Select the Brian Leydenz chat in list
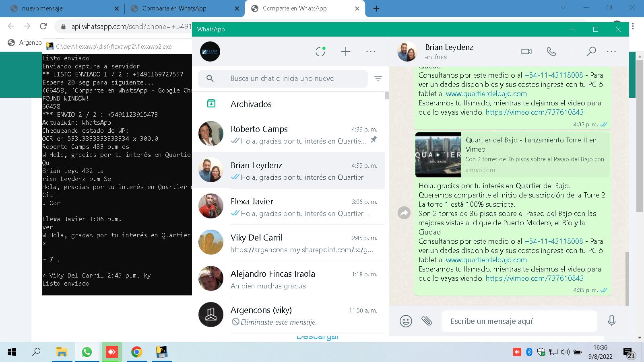This screenshot has width=644, height=362. coord(289,171)
